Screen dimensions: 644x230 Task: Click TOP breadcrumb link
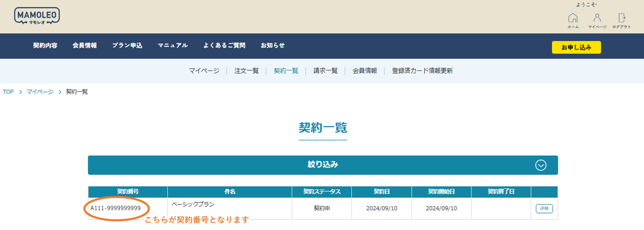pos(8,92)
